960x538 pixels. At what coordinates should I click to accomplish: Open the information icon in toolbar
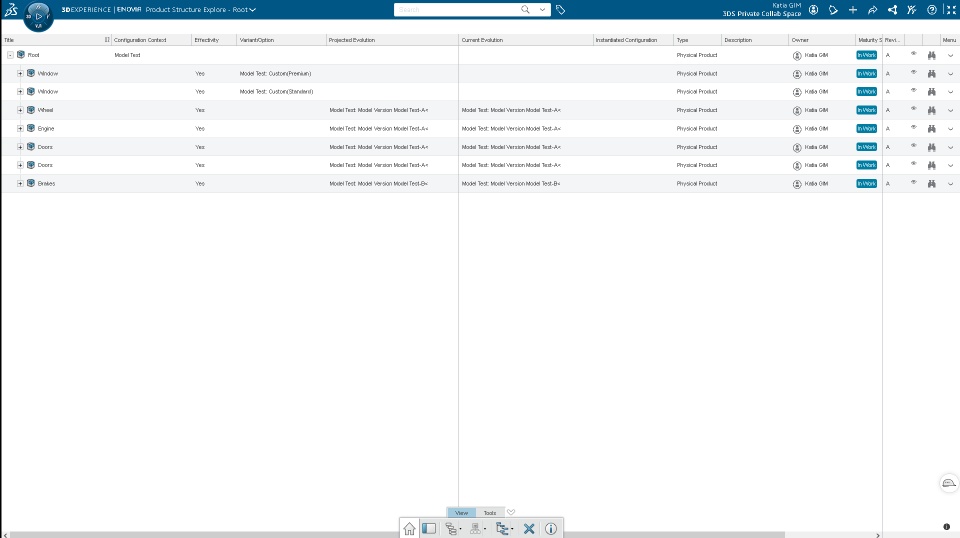pos(551,529)
